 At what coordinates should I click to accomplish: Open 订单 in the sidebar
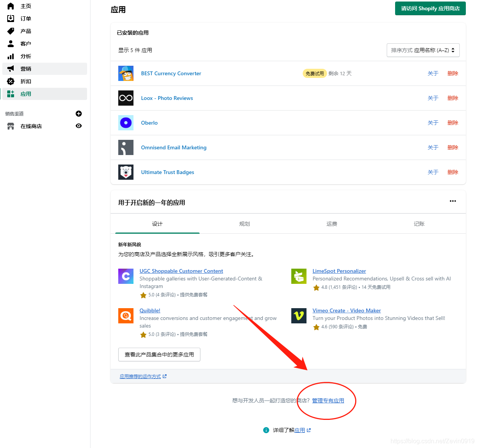(x=26, y=19)
